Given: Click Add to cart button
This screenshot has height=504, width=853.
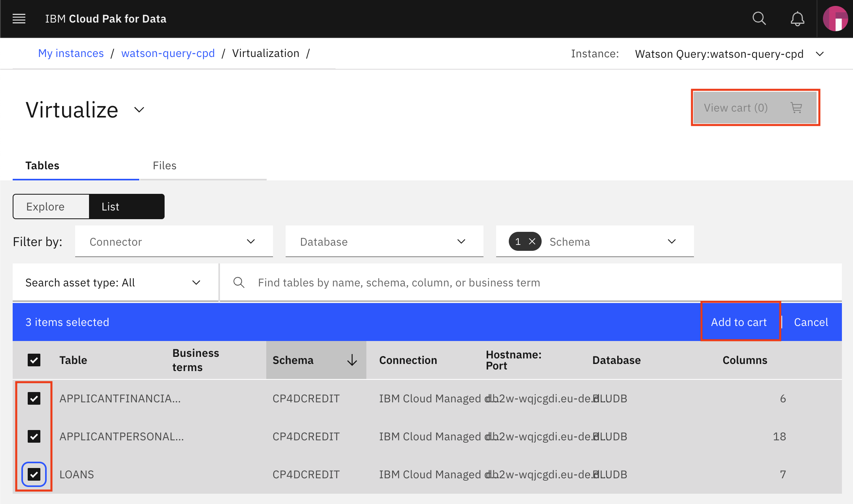Looking at the screenshot, I should click(738, 322).
